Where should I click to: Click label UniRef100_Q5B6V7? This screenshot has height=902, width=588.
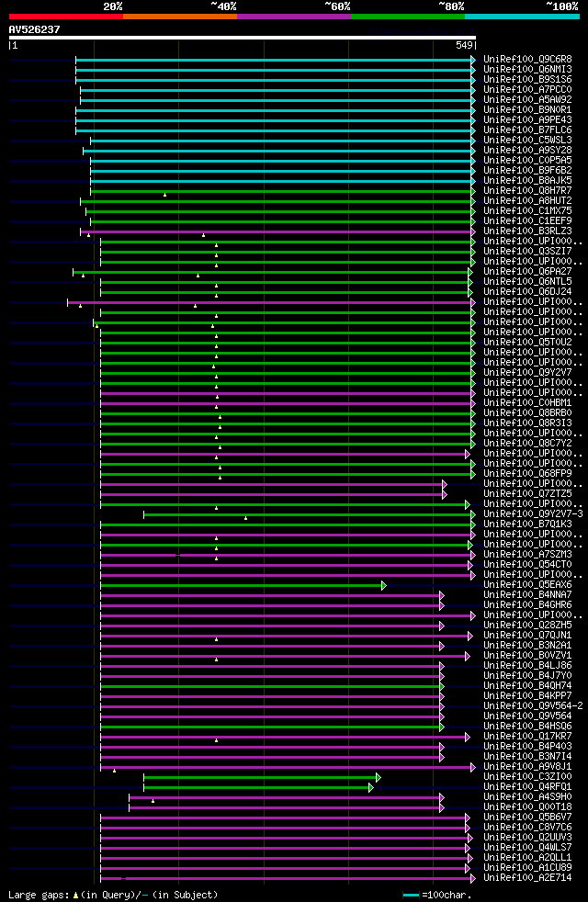pos(527,817)
